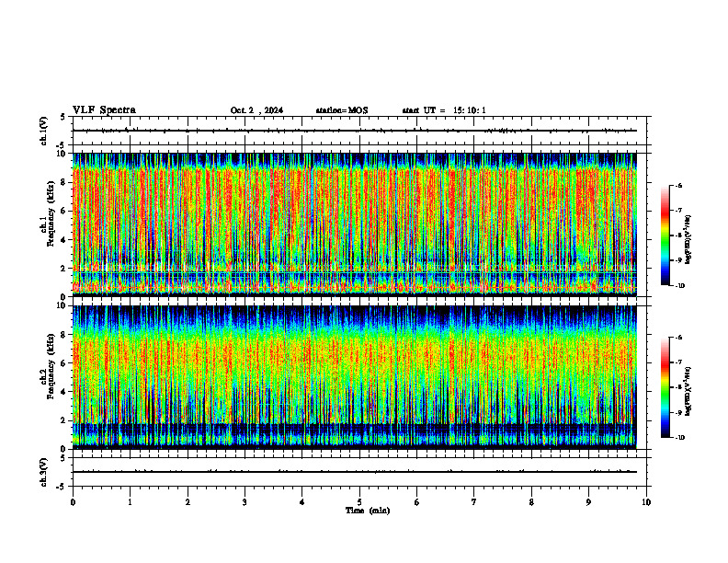Click the time axis tick label "5"
Screen dimensions: 728x563
[359, 502]
